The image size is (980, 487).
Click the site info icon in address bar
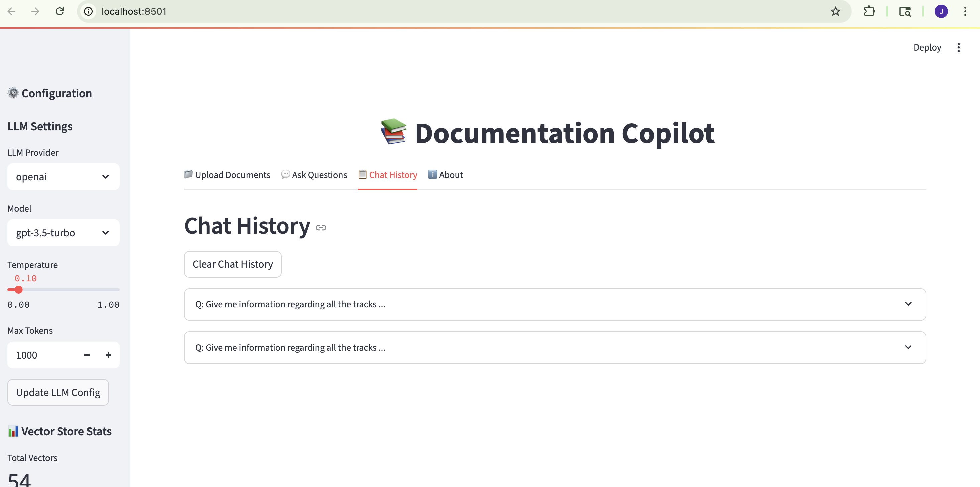pyautogui.click(x=88, y=11)
